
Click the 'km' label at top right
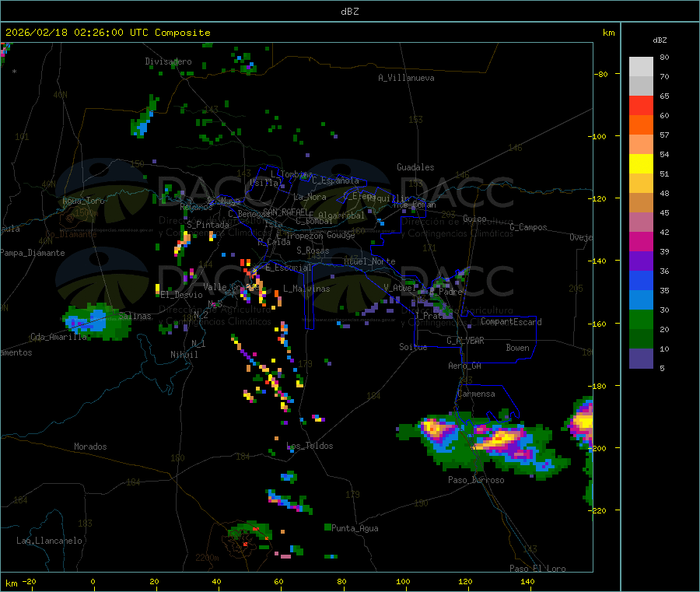(609, 33)
